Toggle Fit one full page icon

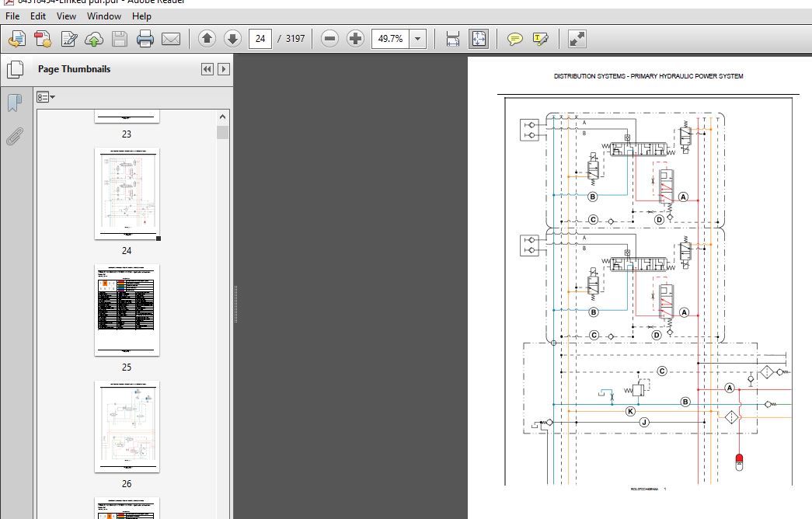tap(479, 39)
